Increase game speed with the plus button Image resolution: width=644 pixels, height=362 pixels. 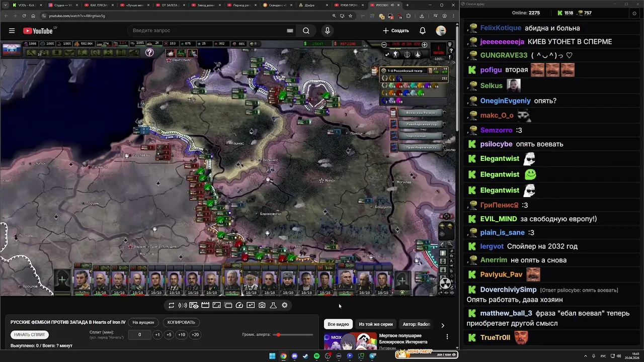pos(424,45)
